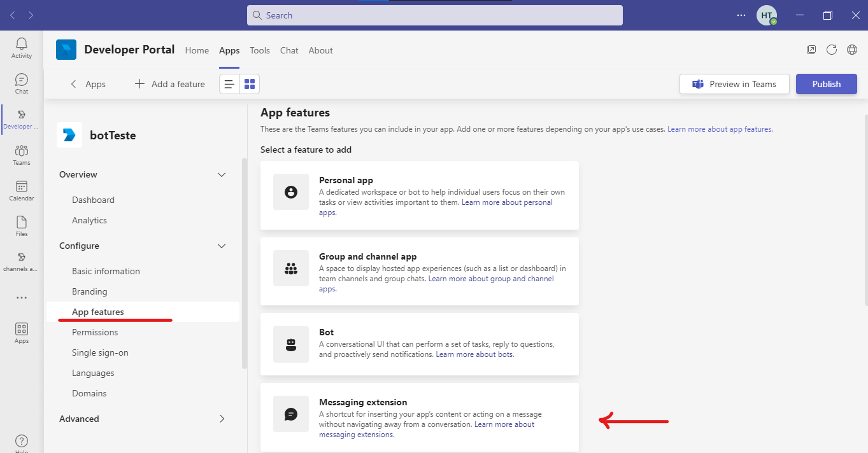Image resolution: width=868 pixels, height=453 pixels.
Task: Open the Activity bell icon
Action: (22, 48)
